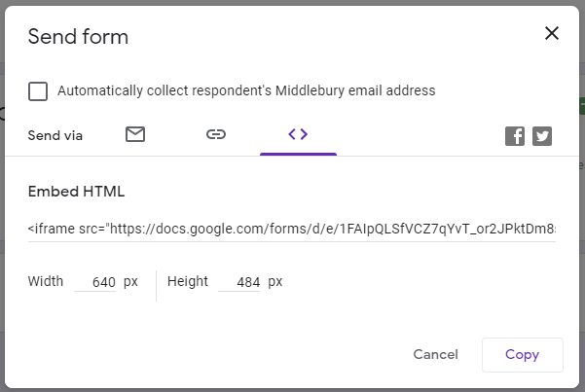585x392 pixels.
Task: Select the embed HTML angle-brackets icon
Action: coord(298,134)
